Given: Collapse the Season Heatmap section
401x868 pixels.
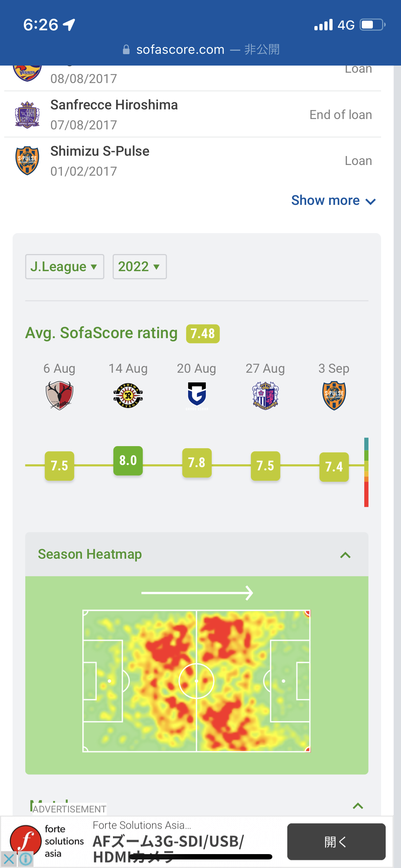Looking at the screenshot, I should (x=345, y=555).
